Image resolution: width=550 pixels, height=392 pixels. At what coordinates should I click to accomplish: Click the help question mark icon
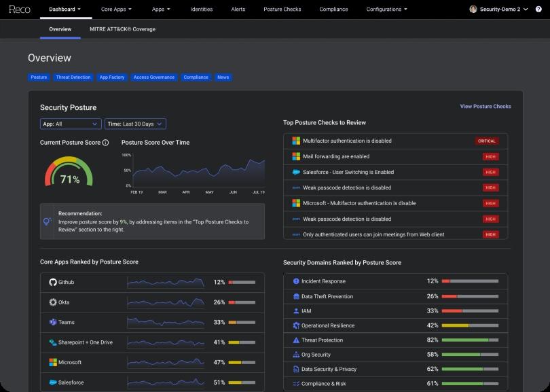point(538,10)
